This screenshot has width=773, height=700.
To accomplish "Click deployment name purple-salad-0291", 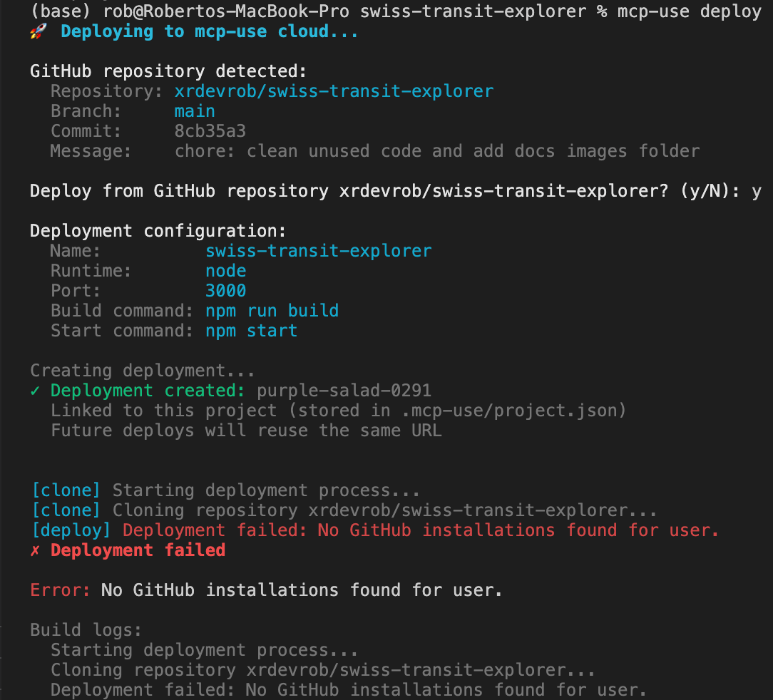I will click(344, 391).
